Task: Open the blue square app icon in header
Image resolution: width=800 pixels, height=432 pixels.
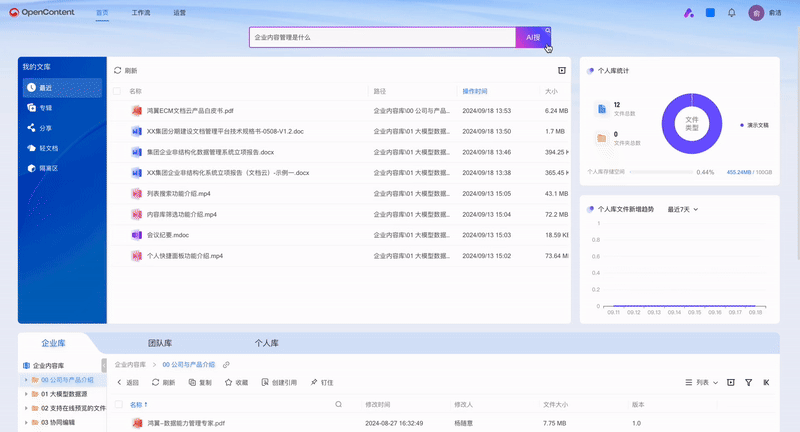Action: [710, 13]
